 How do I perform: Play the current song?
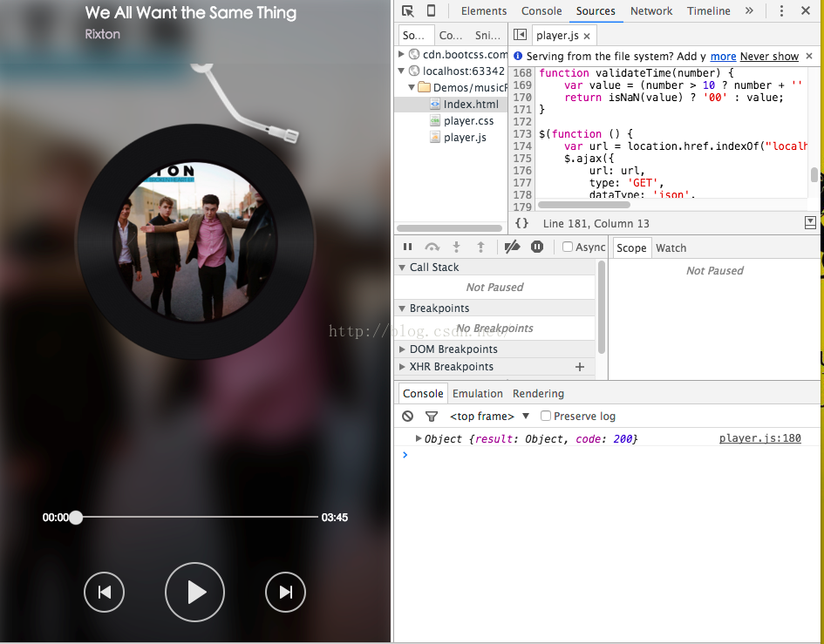tap(195, 592)
